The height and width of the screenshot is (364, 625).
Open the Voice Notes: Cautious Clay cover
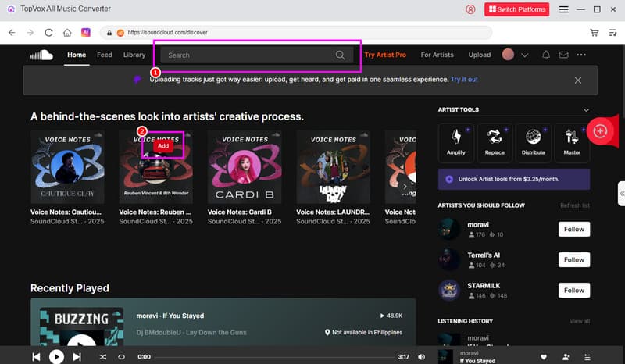point(67,167)
